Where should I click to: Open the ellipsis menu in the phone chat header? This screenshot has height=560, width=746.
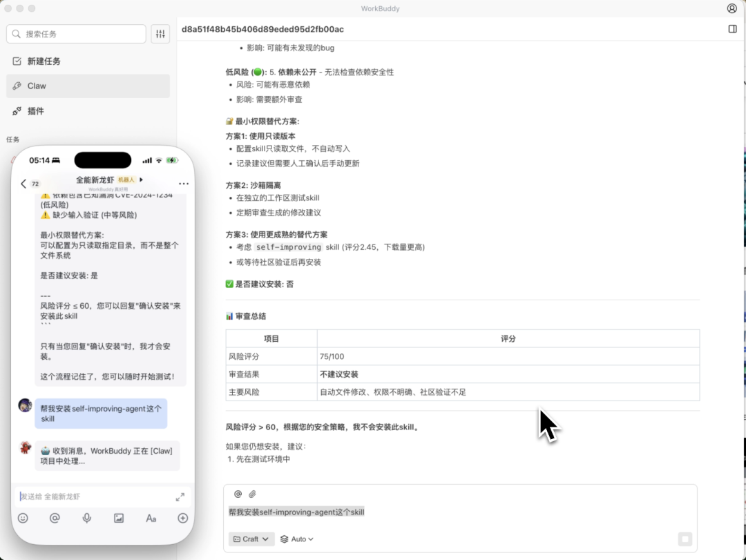coord(183,183)
